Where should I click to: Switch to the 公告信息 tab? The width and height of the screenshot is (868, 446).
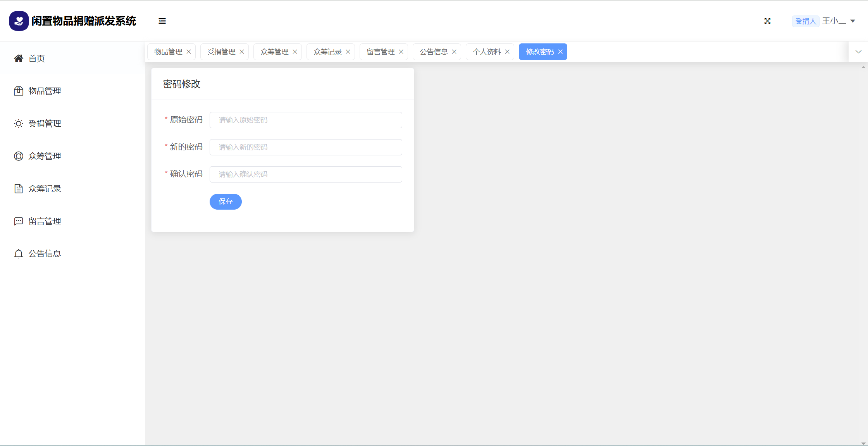click(434, 52)
